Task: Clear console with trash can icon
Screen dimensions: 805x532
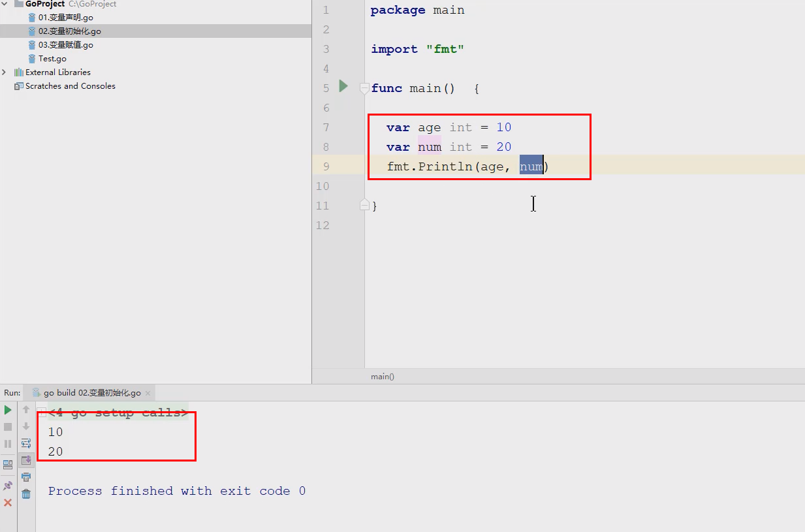Action: point(26,494)
